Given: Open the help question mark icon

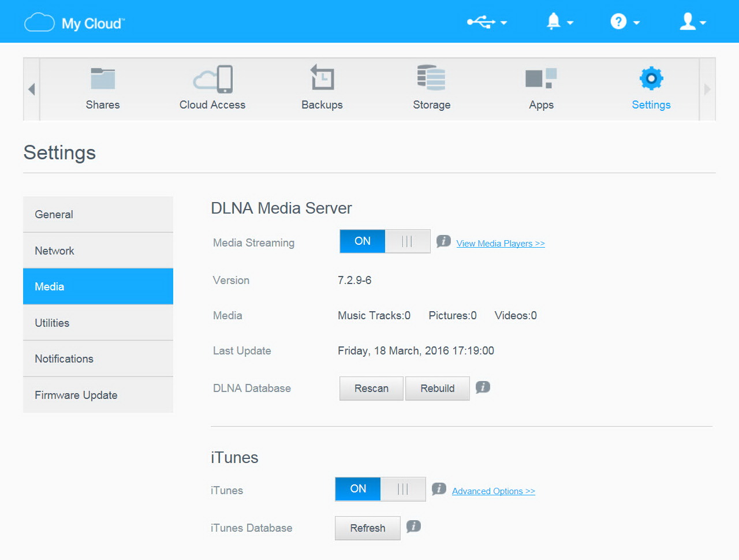Looking at the screenshot, I should click(x=618, y=22).
